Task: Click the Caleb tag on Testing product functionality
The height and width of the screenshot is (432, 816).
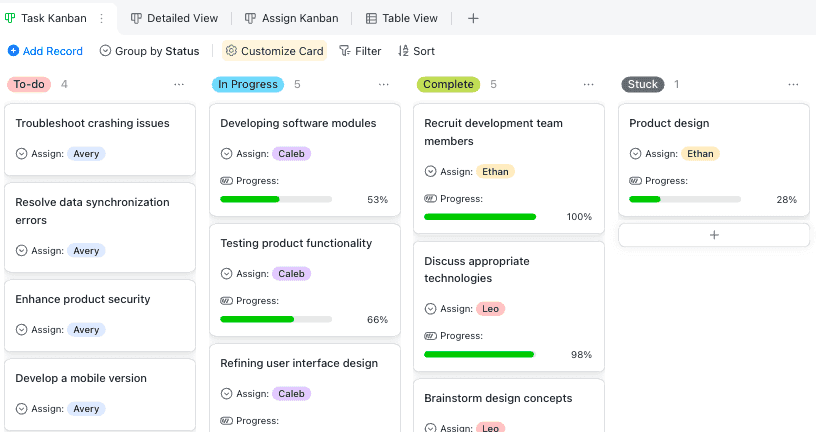Action: pyautogui.click(x=291, y=274)
